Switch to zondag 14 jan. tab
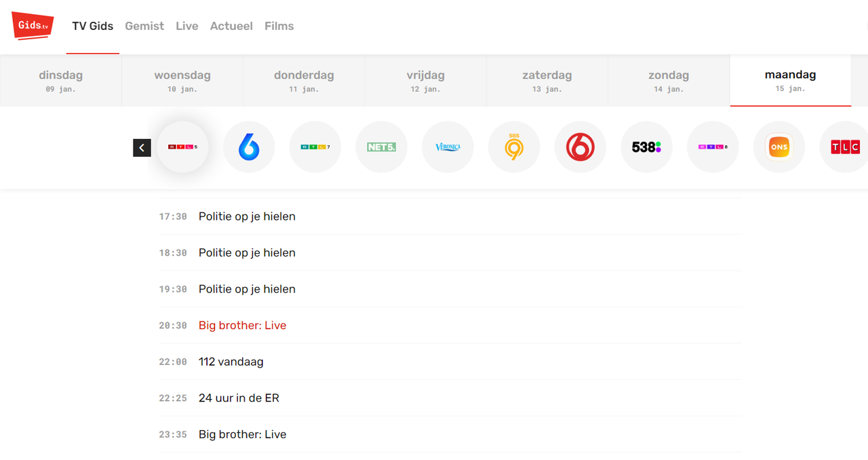 (669, 81)
